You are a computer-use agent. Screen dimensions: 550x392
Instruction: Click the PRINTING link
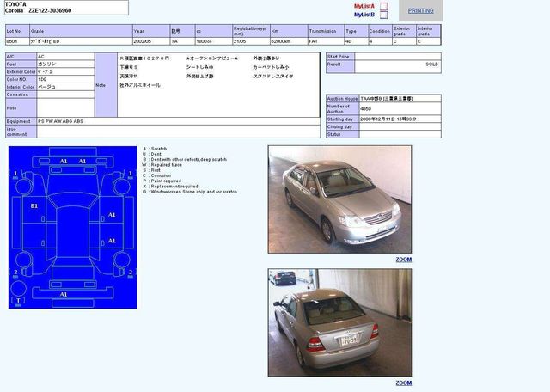click(420, 10)
